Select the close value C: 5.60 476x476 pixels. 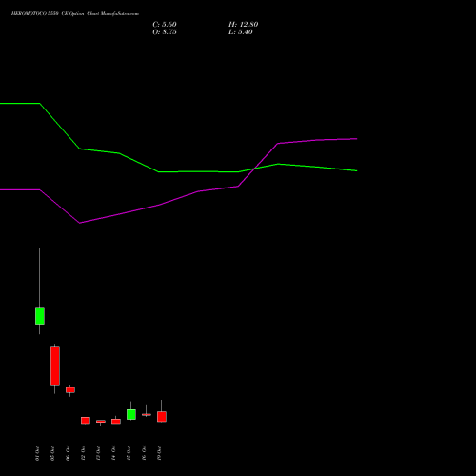click(165, 25)
